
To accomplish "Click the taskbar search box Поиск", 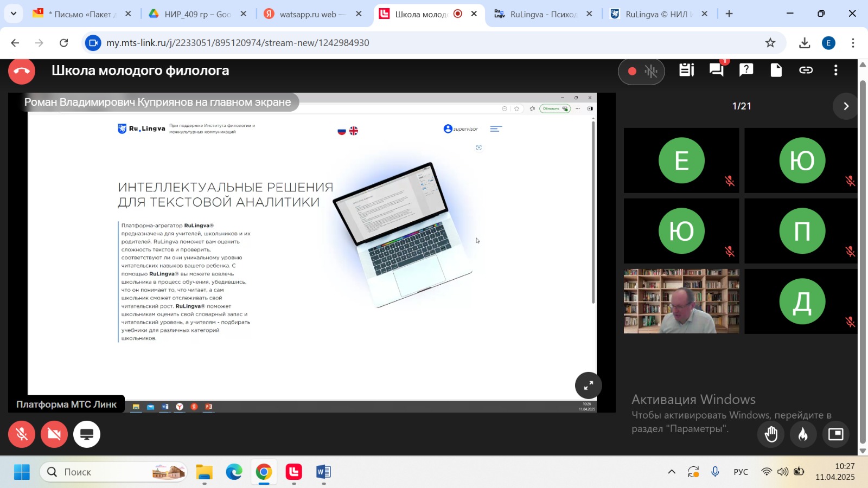I will pos(114,472).
